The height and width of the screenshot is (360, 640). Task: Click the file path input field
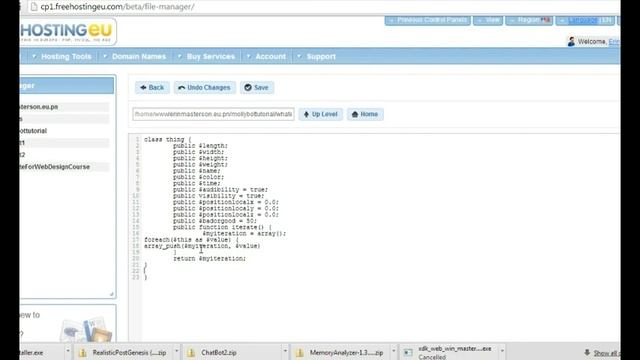pyautogui.click(x=213, y=114)
